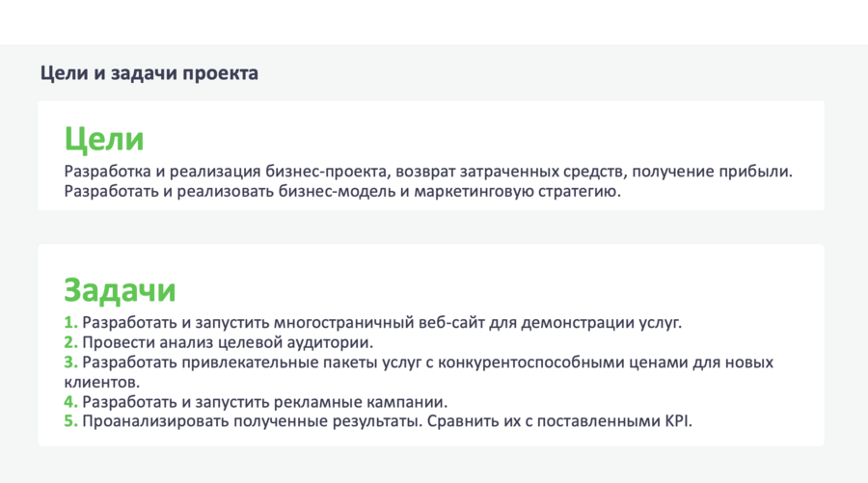Select the "рекламные кампании" task line

[x=265, y=401]
